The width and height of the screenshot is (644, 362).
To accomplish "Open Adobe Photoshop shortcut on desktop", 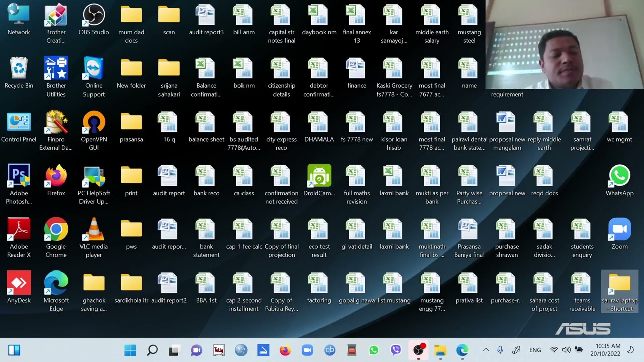I will click(19, 185).
